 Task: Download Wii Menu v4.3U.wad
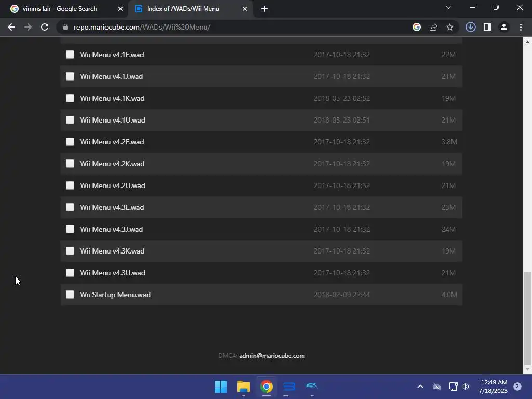coord(113,273)
